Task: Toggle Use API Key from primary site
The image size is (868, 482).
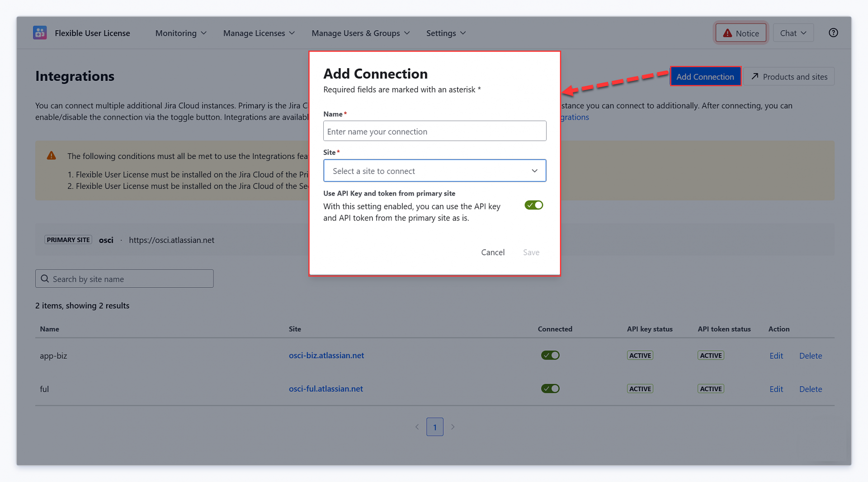Action: pyautogui.click(x=533, y=205)
